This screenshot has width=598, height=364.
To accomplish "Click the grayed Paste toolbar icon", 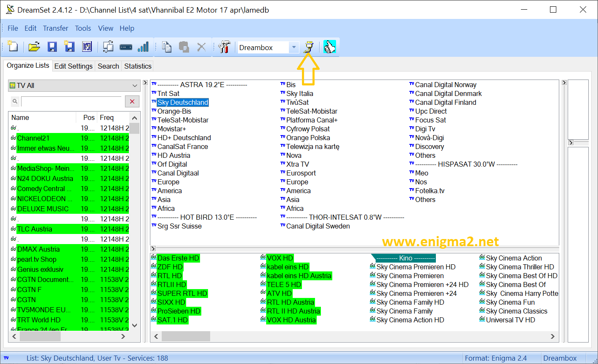I will point(184,47).
